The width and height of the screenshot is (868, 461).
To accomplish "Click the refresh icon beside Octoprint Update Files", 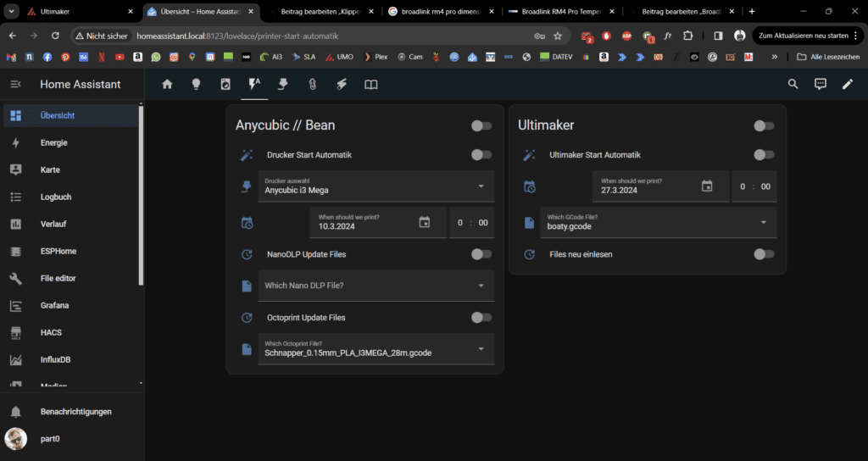I will [x=247, y=318].
